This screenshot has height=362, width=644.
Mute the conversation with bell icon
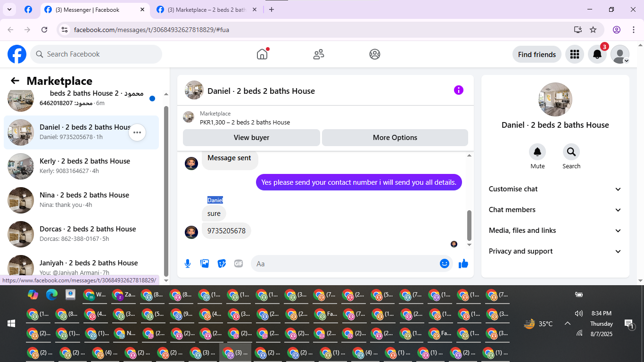[x=537, y=152]
